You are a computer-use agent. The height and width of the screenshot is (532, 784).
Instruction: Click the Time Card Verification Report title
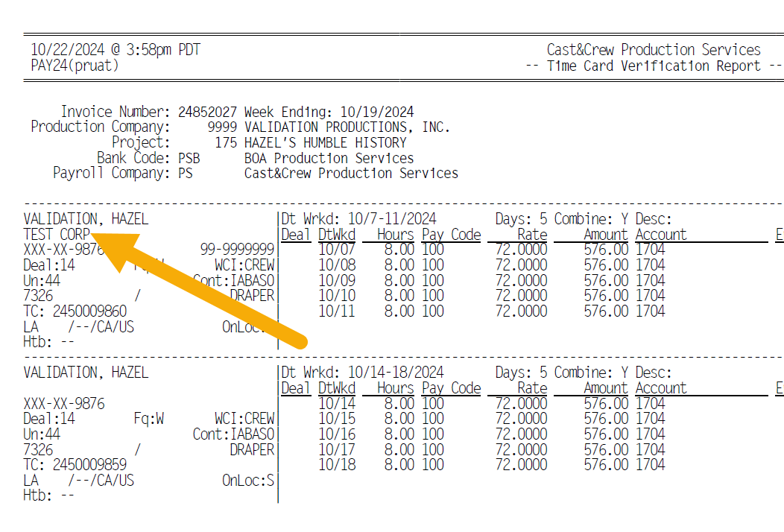pyautogui.click(x=654, y=66)
